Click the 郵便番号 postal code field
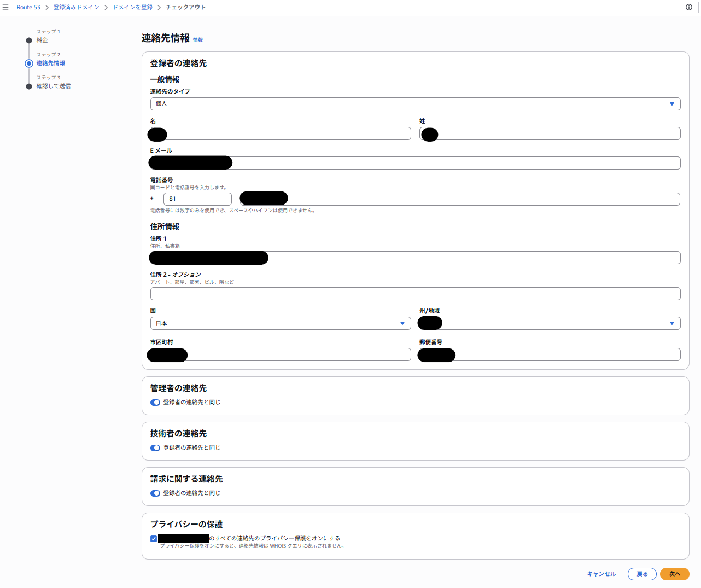 click(x=550, y=354)
